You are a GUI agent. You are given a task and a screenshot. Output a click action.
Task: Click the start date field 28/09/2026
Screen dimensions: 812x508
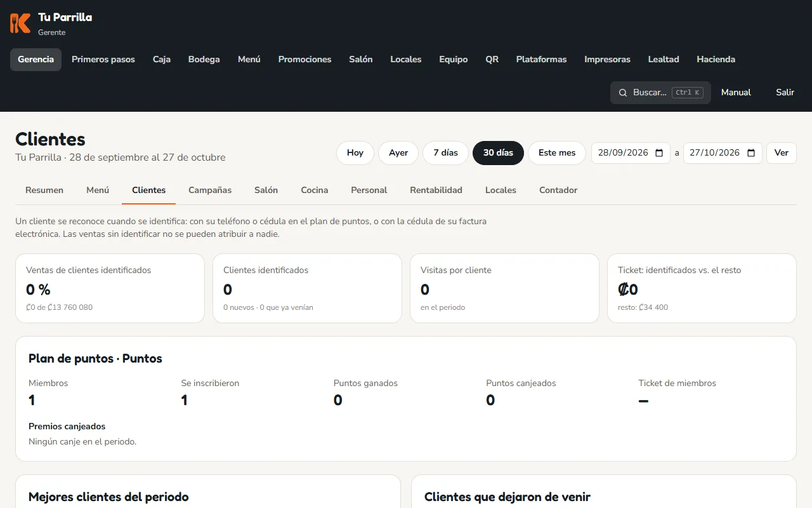631,153
